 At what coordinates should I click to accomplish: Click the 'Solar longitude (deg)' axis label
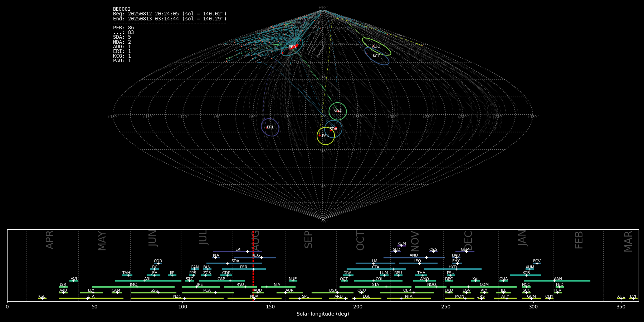[x=323, y=314]
